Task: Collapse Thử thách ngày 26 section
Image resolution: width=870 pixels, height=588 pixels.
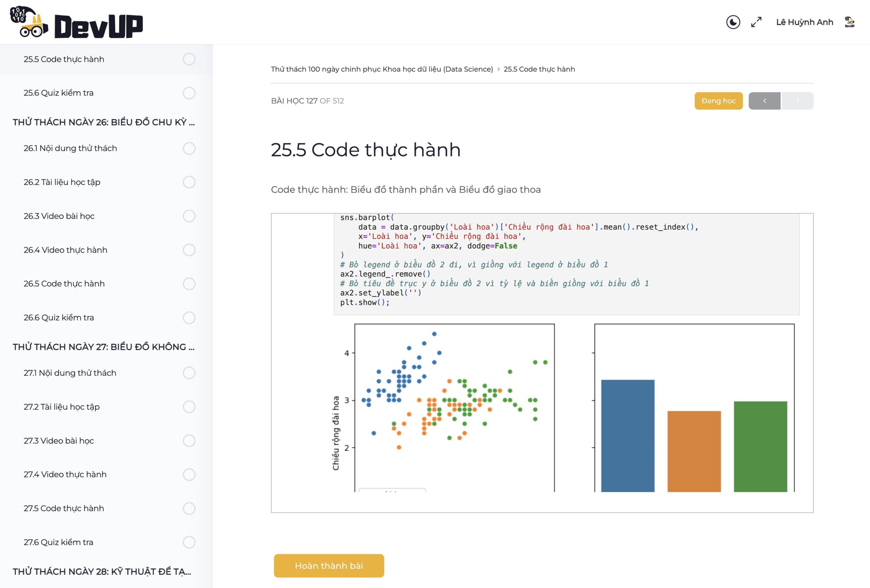Action: (x=104, y=122)
